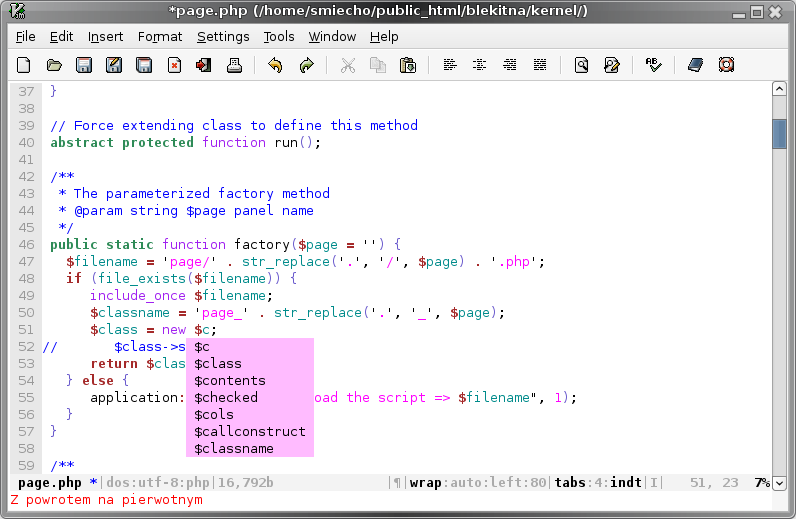Print the document using the printer icon
Viewport: 796px width, 519px height.
click(234, 65)
